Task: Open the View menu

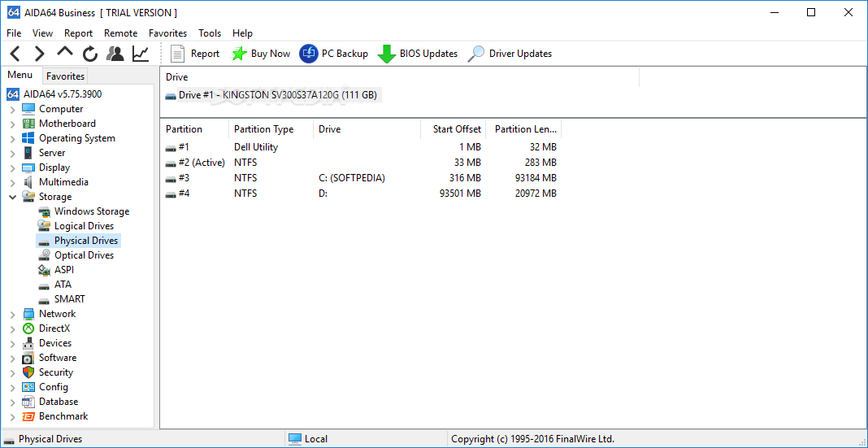Action: click(x=42, y=33)
